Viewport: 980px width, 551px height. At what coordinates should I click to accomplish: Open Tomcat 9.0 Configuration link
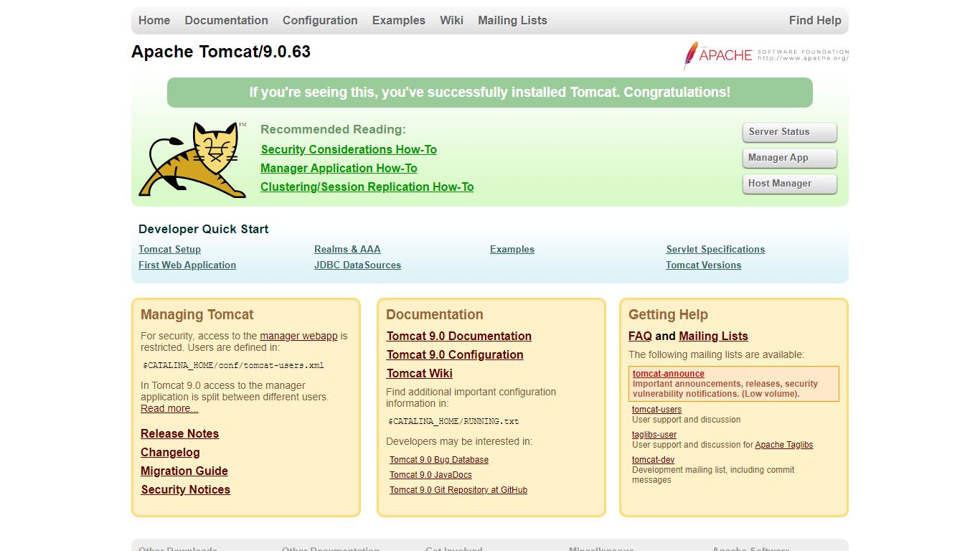pyautogui.click(x=455, y=354)
